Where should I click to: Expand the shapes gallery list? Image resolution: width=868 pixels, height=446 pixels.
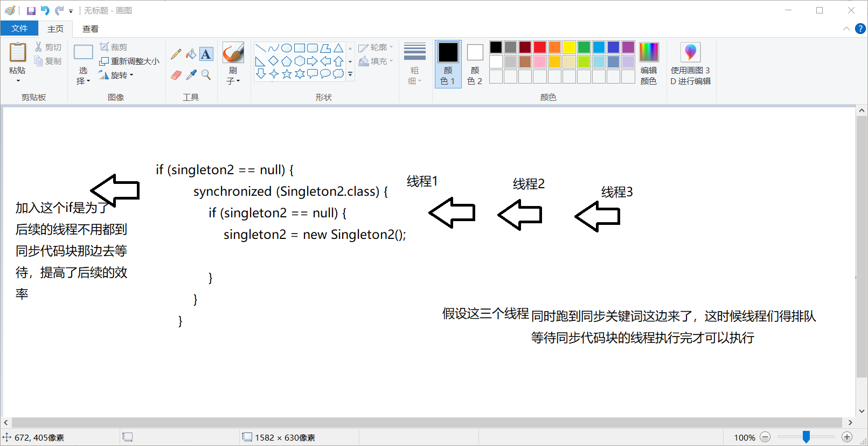[x=350, y=74]
